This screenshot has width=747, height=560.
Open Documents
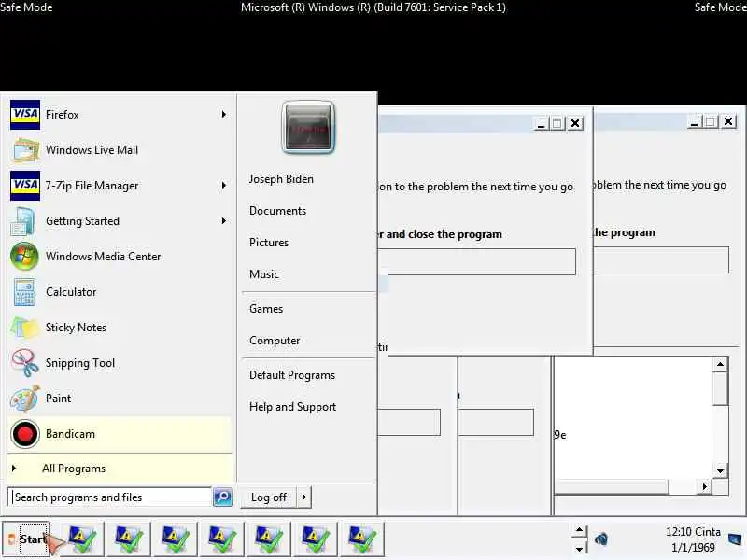tap(277, 211)
